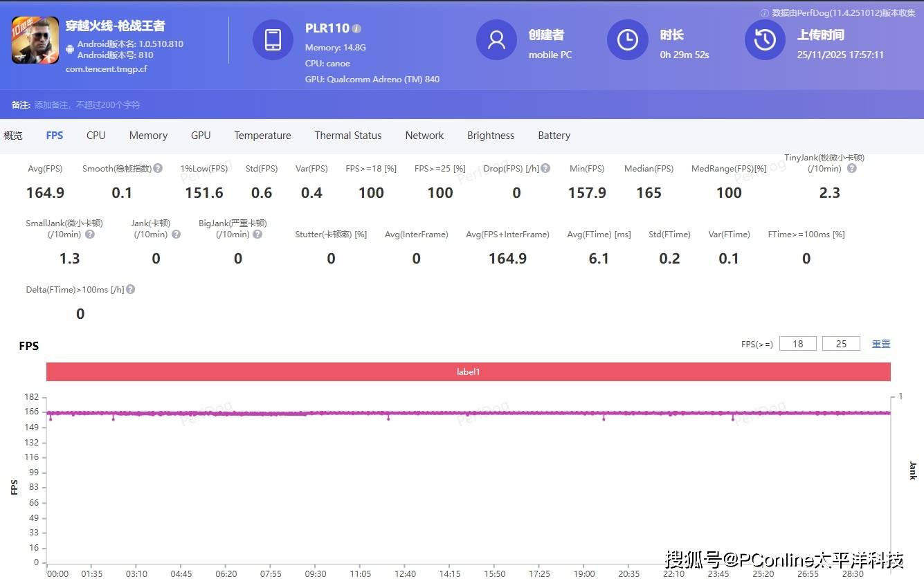
Task: Click the phone device icon
Action: click(x=273, y=40)
